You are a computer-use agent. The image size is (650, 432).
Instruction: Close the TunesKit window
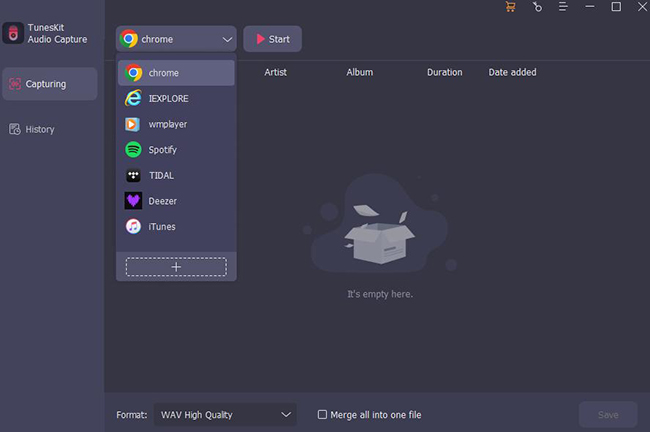pos(642,7)
